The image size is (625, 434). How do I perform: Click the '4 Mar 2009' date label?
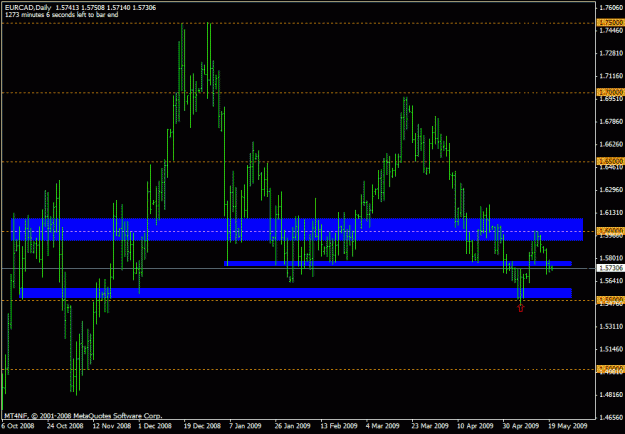coord(383,426)
